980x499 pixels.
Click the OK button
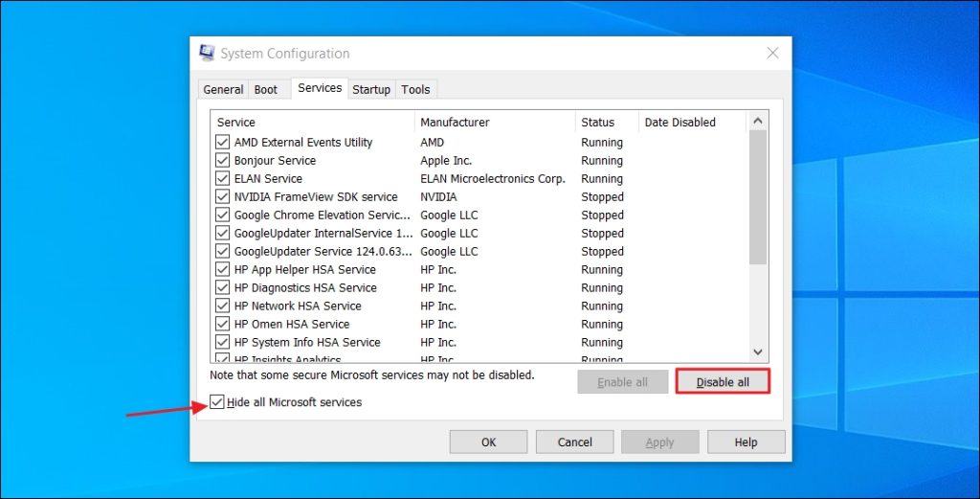tap(488, 442)
